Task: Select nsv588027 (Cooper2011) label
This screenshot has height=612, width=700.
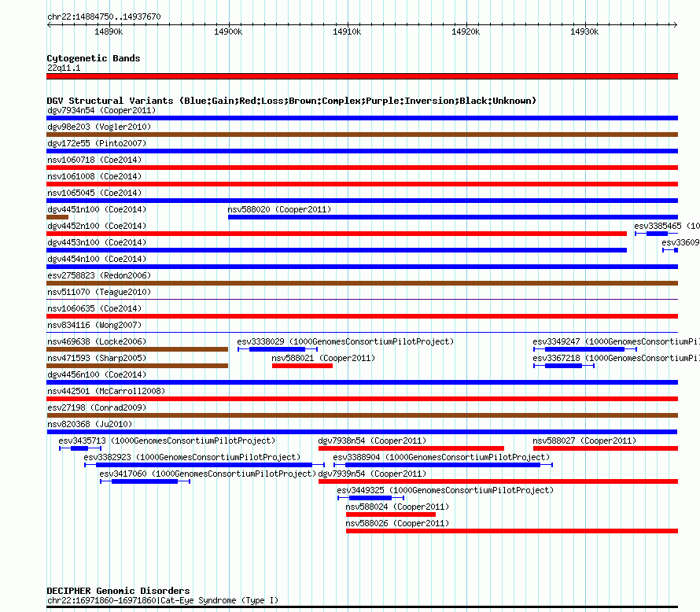Action: coord(584,441)
